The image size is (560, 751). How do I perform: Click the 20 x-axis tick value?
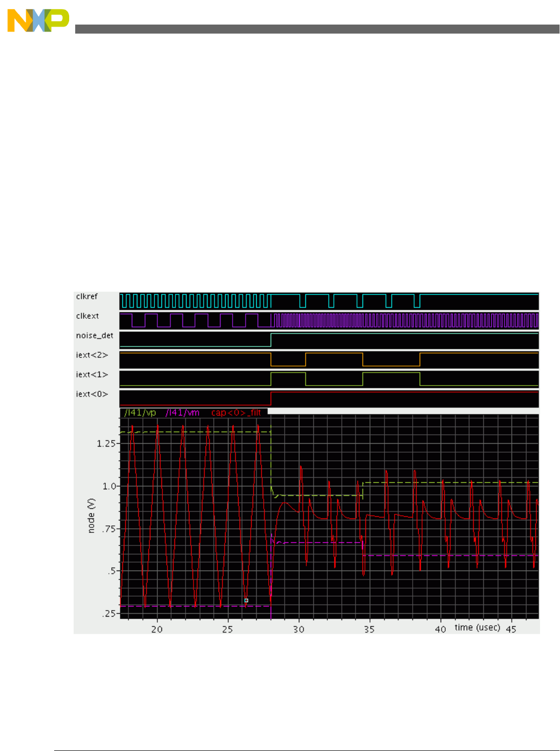(x=157, y=629)
